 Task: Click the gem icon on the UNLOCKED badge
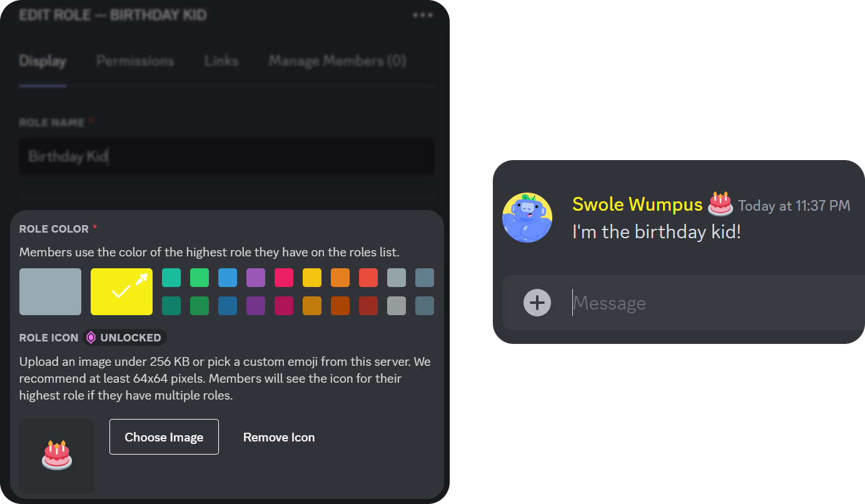point(91,337)
